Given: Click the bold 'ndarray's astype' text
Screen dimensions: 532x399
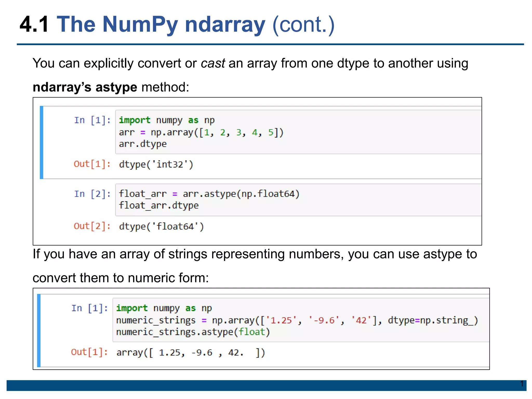Looking at the screenshot, I should coord(85,87).
